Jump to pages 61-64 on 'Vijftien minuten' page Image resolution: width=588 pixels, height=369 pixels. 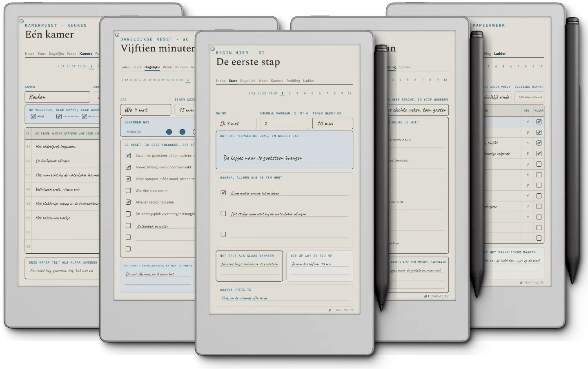179,80
